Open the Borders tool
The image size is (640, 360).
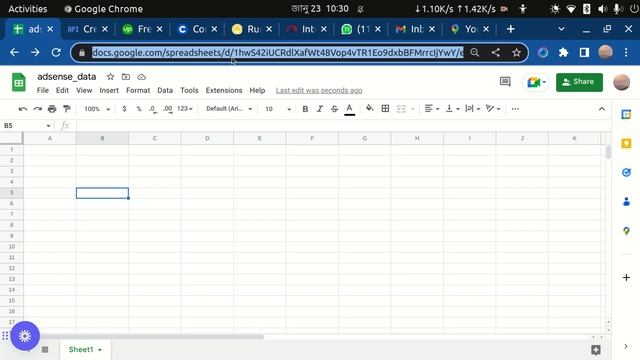point(385,108)
